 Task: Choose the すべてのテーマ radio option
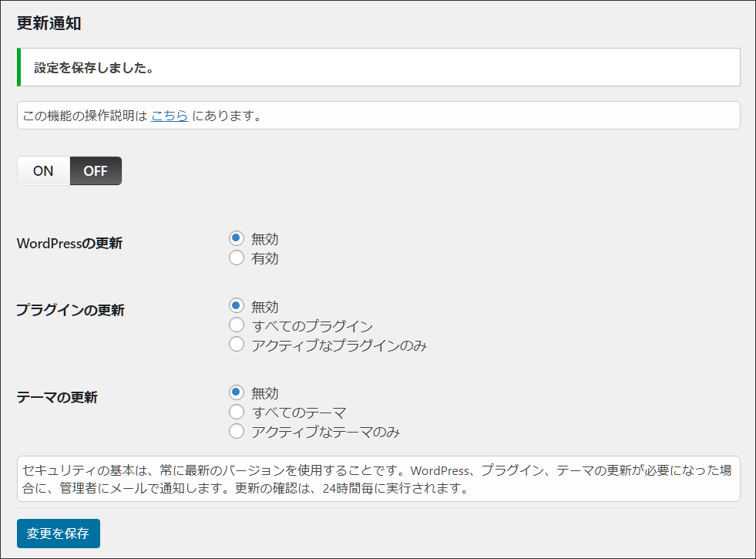237,413
